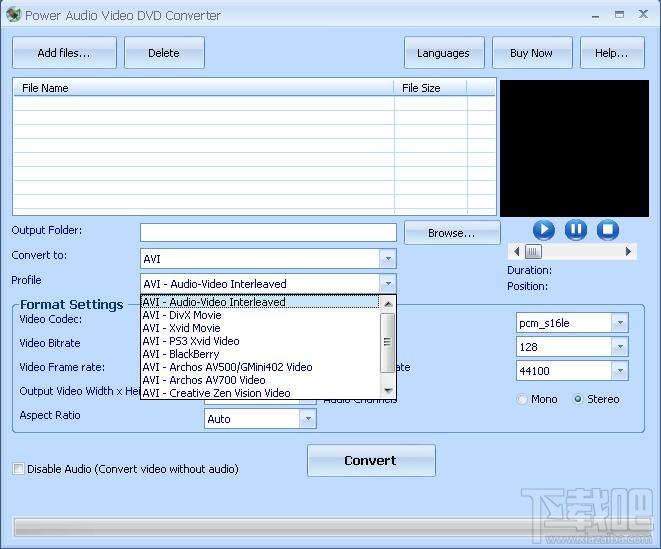This screenshot has height=549, width=661.
Task: Click the Pause preview button
Action: coord(575,230)
